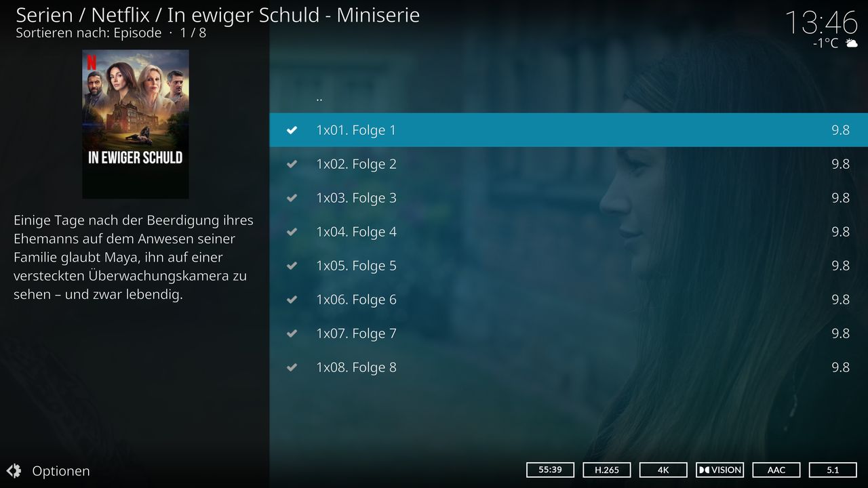
Task: Toggle watched checkmark for Folge 1
Action: 292,130
